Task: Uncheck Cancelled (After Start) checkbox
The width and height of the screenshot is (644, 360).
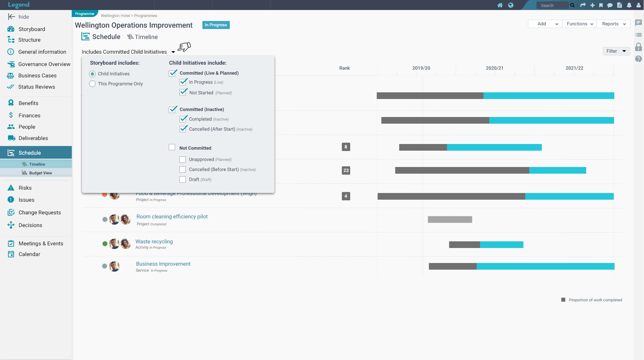Action: pos(183,129)
